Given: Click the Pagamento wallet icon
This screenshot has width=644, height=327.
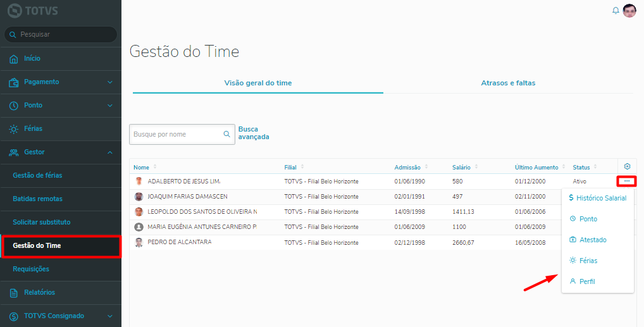Looking at the screenshot, I should click(13, 82).
